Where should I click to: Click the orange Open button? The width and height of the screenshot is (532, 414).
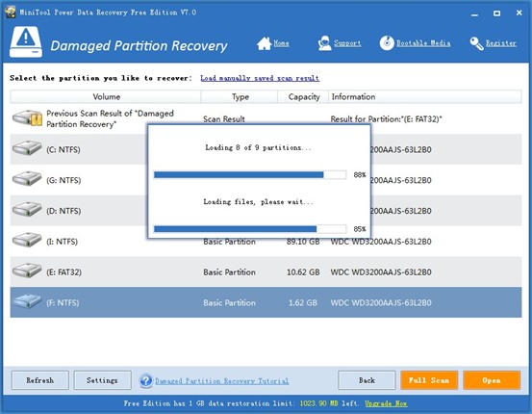[492, 380]
